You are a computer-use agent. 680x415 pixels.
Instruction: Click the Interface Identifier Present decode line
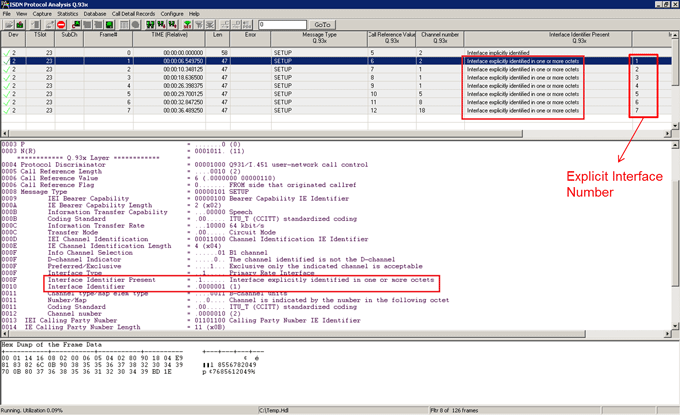[x=218, y=280]
